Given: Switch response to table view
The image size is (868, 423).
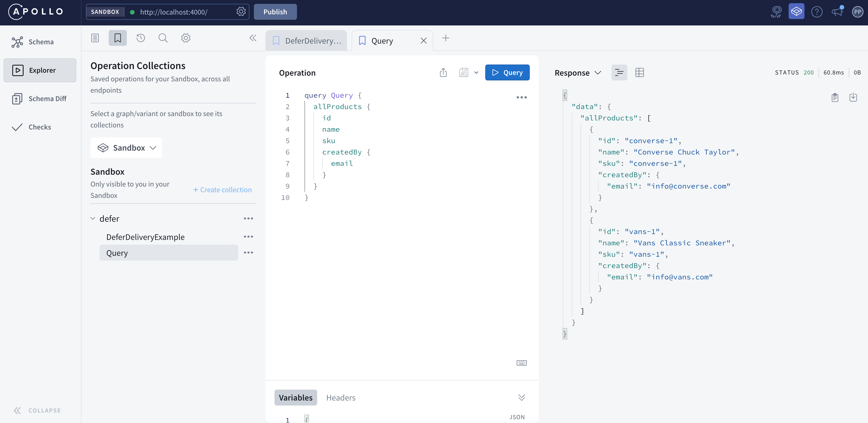Looking at the screenshot, I should (639, 72).
